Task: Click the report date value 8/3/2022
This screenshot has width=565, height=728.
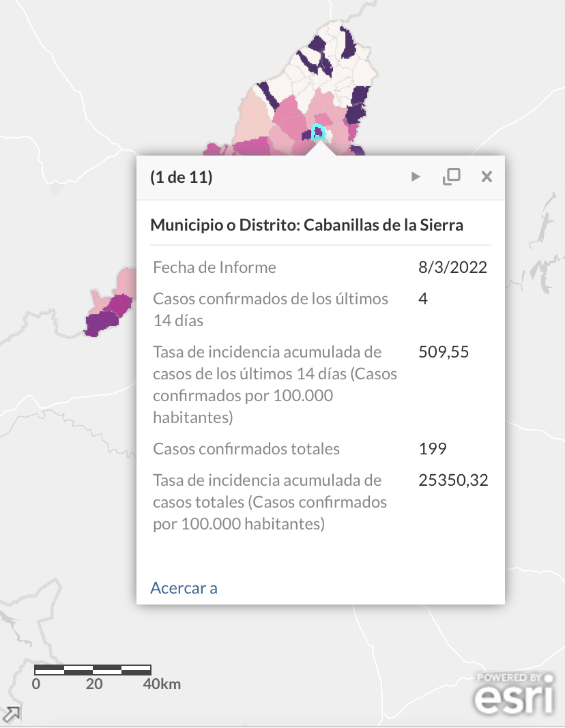Action: 452,267
